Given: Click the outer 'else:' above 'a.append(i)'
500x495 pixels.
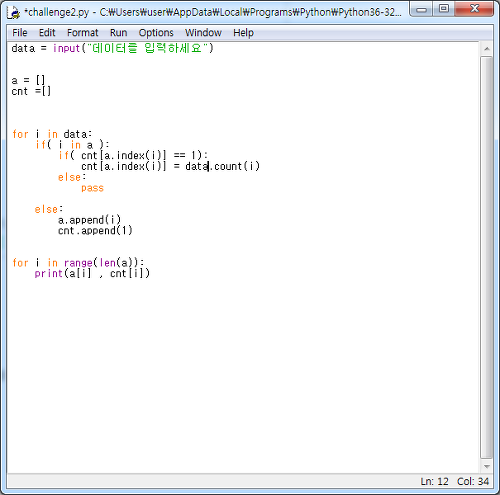Looking at the screenshot, I should coord(49,209).
